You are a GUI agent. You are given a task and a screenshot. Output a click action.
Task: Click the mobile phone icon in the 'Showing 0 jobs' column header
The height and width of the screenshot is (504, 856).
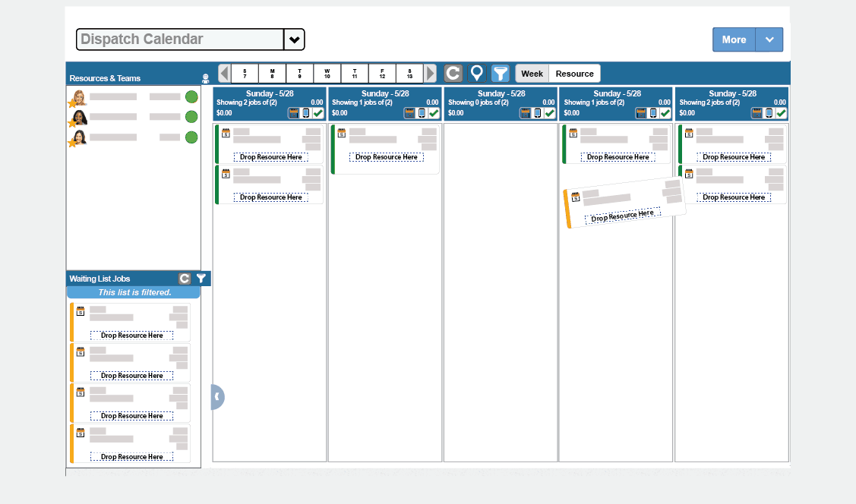538,113
